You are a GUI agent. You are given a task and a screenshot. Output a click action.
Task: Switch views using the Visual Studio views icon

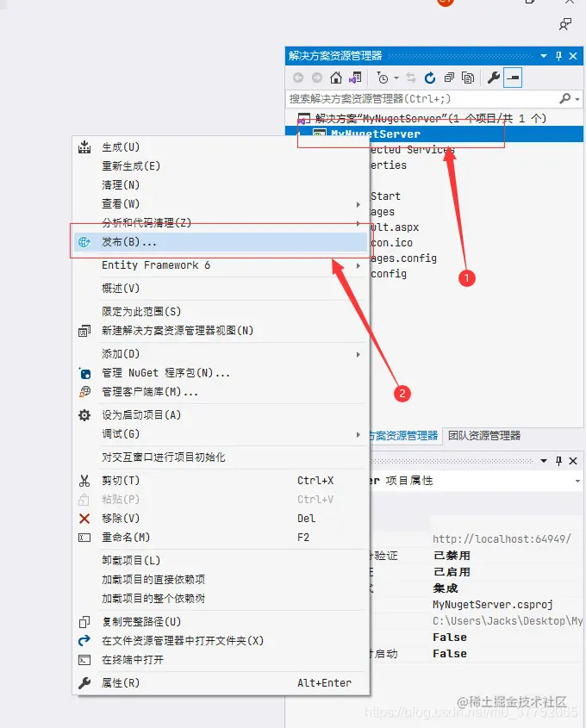355,78
